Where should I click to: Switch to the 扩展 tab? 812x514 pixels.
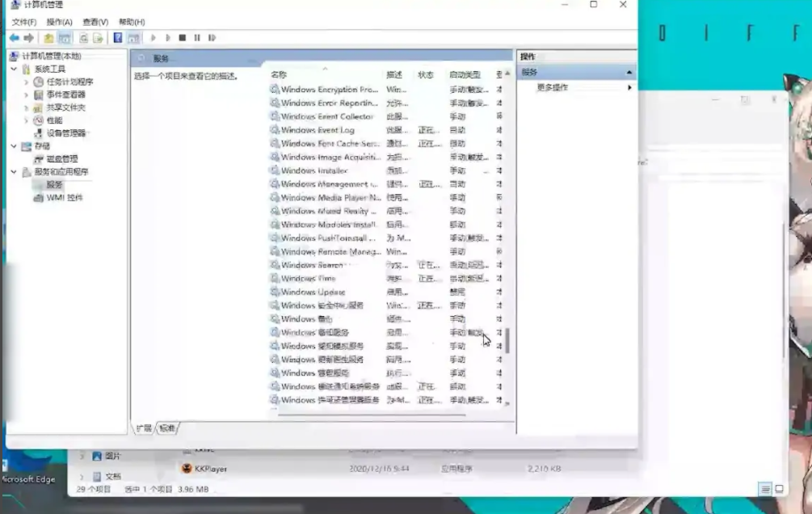144,428
